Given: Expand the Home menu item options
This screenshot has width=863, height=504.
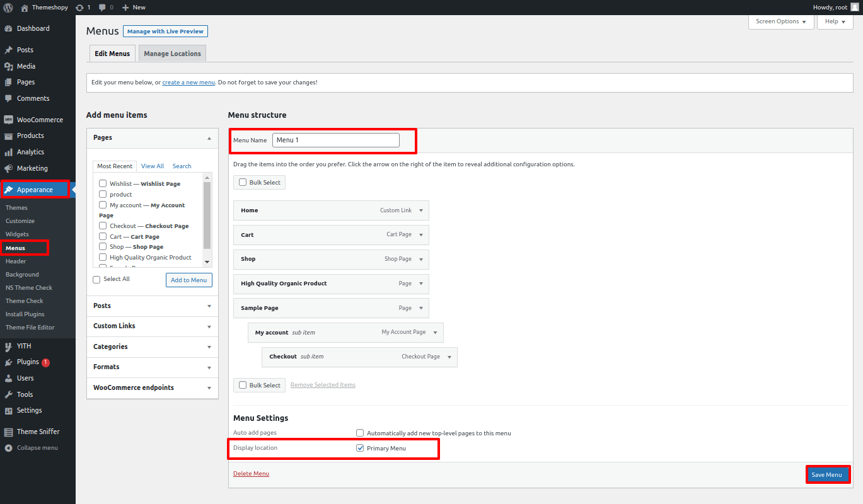Looking at the screenshot, I should [x=420, y=210].
